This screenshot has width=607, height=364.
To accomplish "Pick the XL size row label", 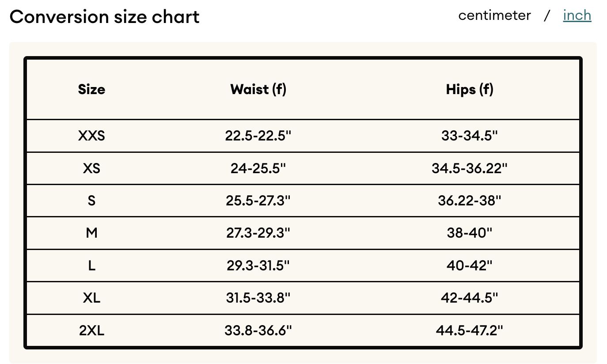I will click(x=91, y=298).
